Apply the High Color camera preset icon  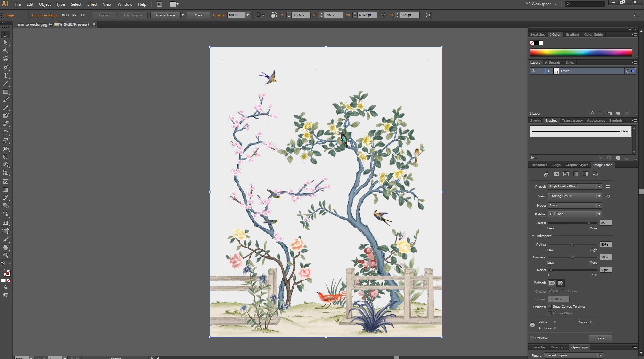(556, 174)
